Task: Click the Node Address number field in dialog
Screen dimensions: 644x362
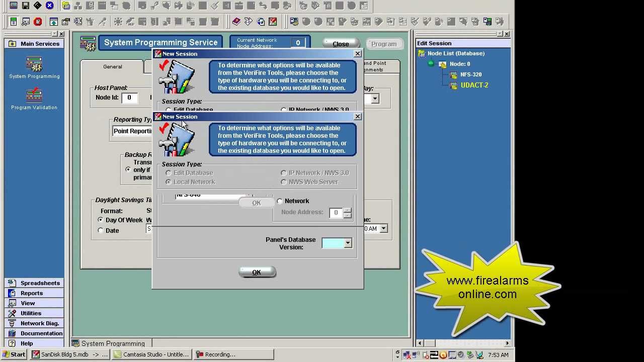Action: [336, 213]
